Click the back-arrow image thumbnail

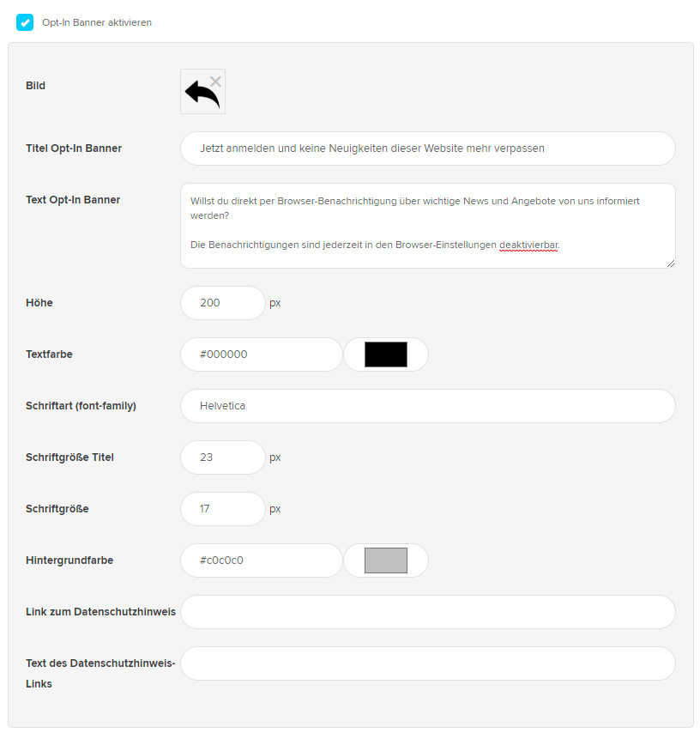click(x=202, y=92)
